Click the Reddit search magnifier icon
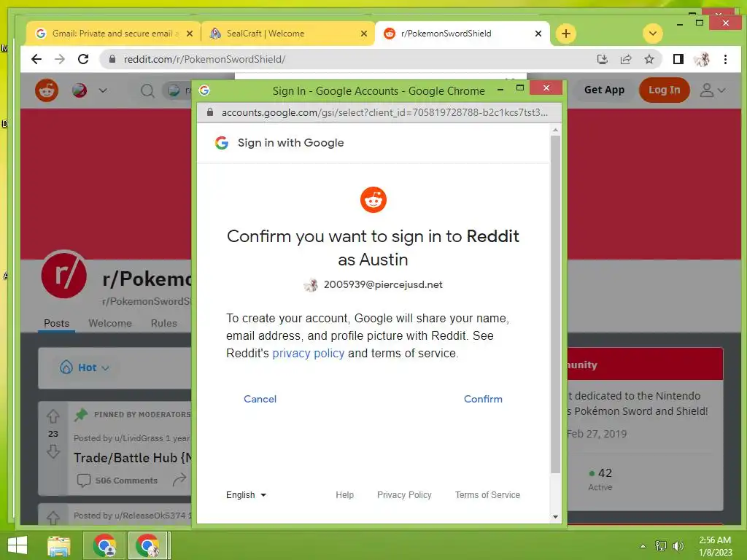 tap(147, 90)
